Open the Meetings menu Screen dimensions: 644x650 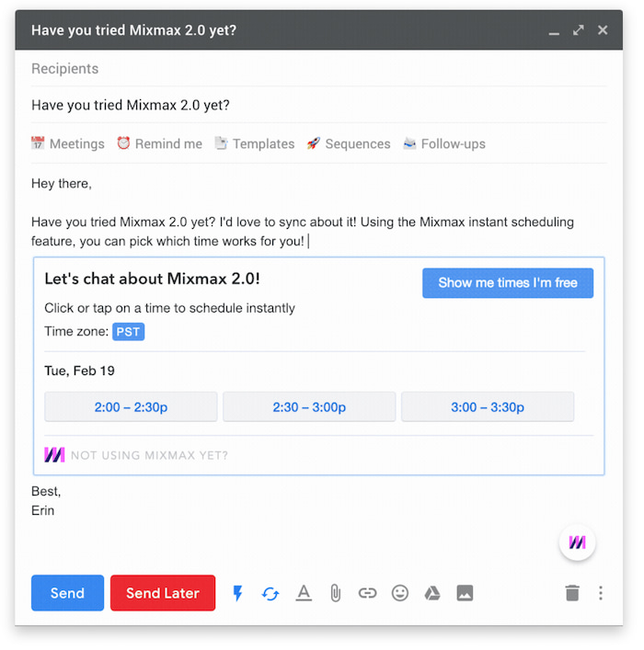click(x=68, y=144)
